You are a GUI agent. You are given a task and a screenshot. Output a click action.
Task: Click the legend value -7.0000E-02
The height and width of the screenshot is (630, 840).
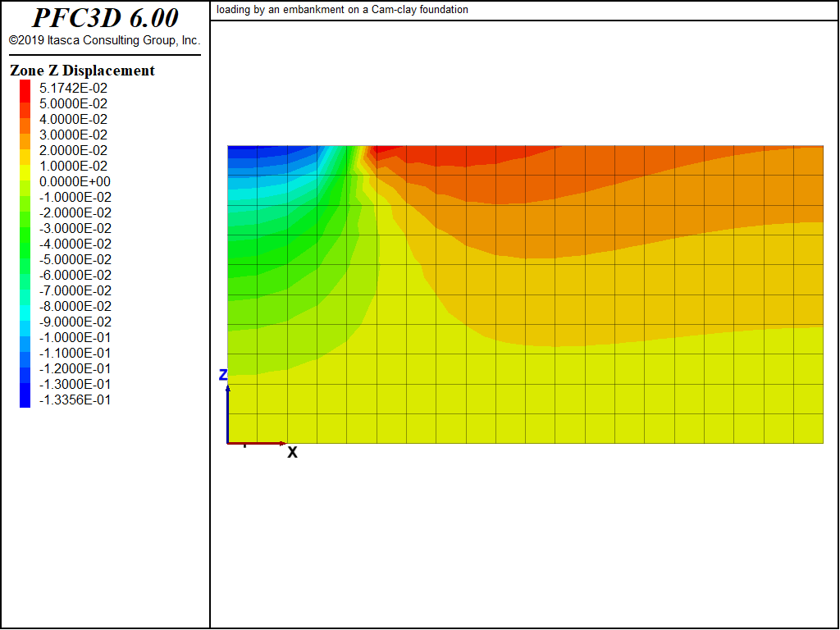75,290
